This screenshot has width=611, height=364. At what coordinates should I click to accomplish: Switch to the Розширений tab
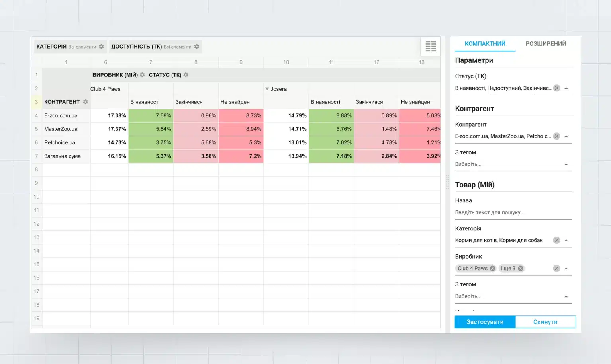[x=546, y=44]
